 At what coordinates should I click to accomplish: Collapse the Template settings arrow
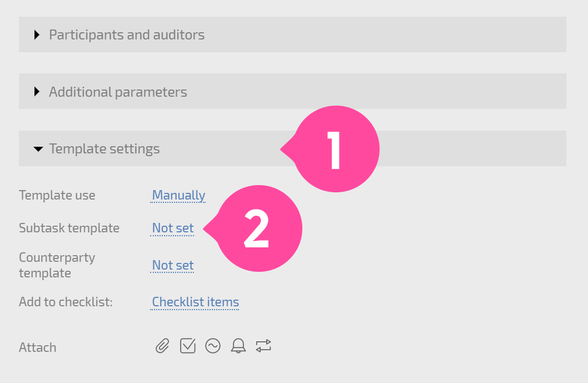pos(38,149)
